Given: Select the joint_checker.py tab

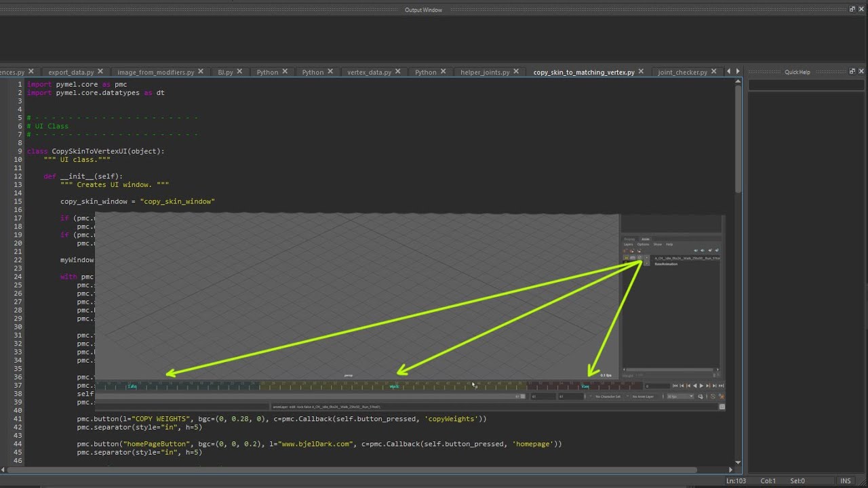Looking at the screenshot, I should (682, 72).
